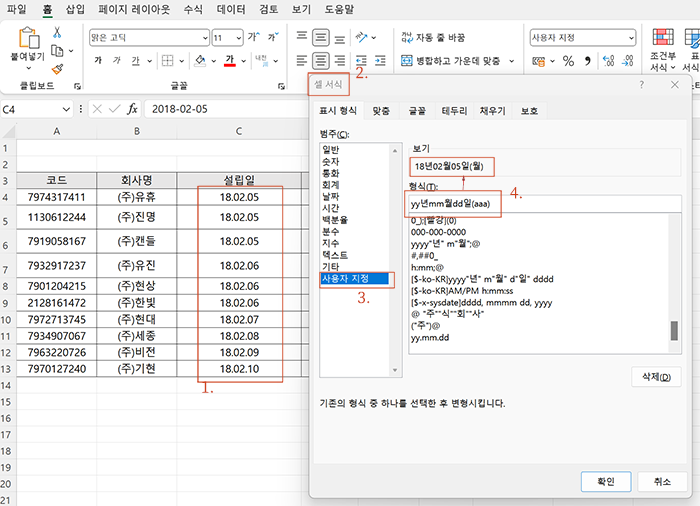The width and height of the screenshot is (700, 506).
Task: Click the red font color icon
Action: pos(230,60)
